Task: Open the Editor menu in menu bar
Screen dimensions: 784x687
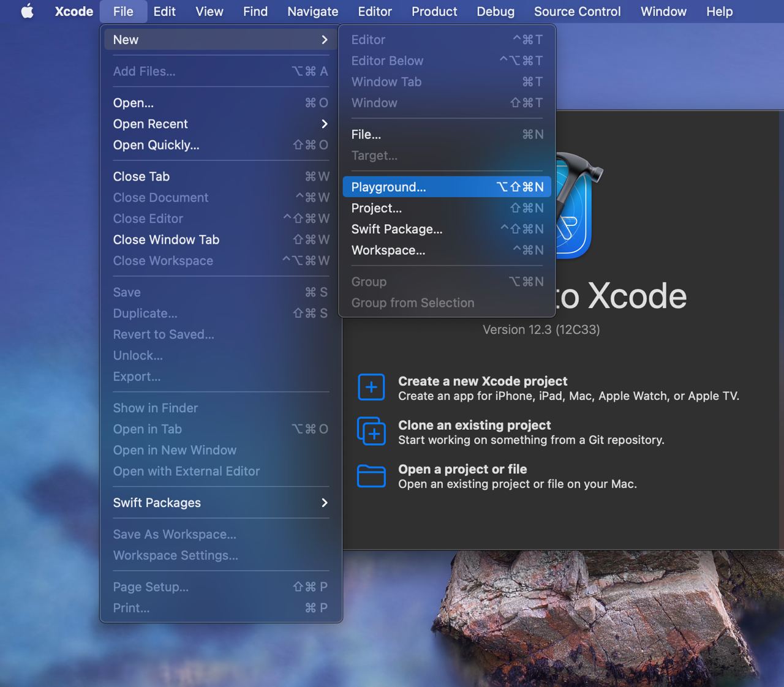Action: click(x=375, y=12)
